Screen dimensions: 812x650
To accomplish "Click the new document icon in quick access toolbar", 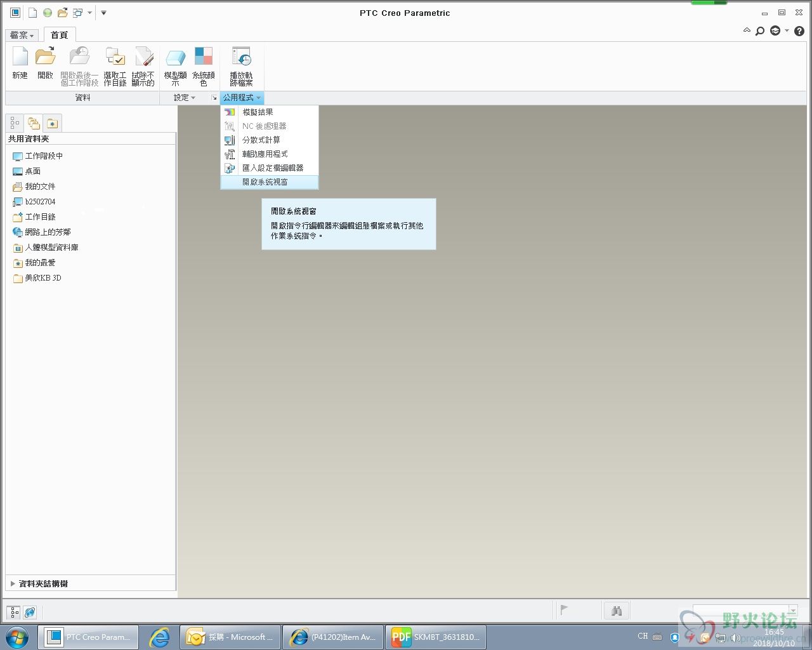I will [x=32, y=13].
